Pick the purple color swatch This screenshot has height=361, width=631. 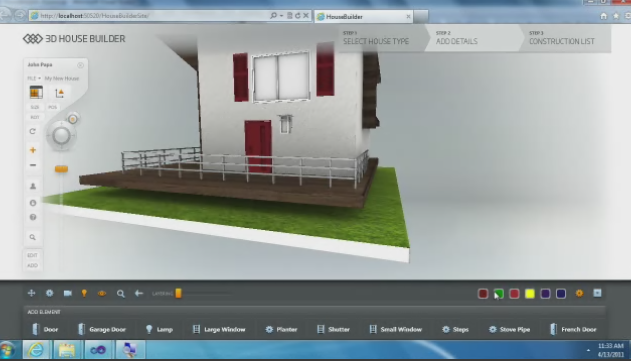click(x=545, y=294)
